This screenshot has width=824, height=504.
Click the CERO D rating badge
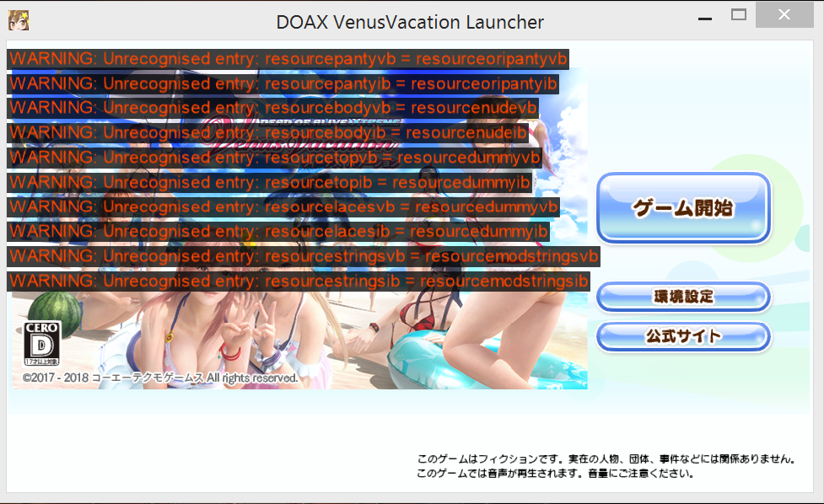pos(42,343)
